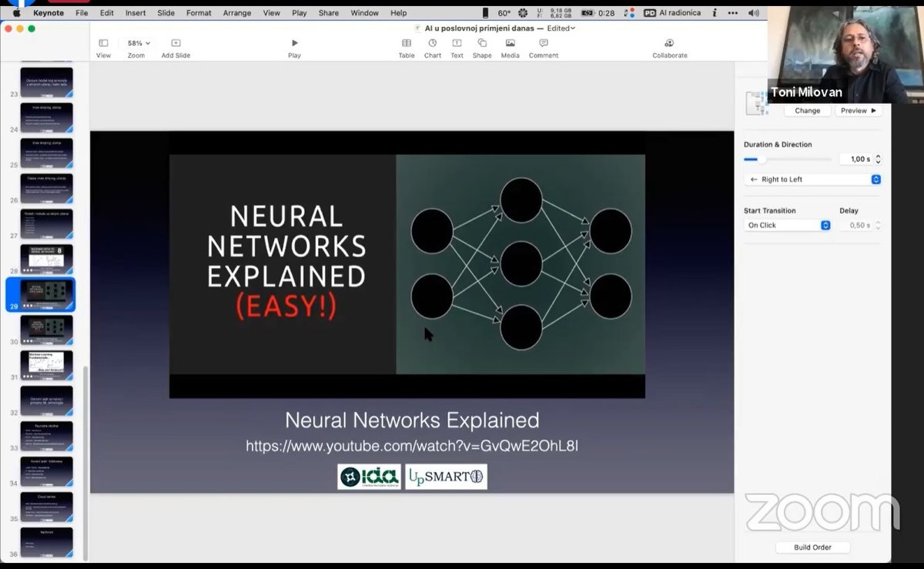Viewport: 924px width, 569px height.
Task: Expand the Right to Left direction dropdown
Action: (x=812, y=179)
